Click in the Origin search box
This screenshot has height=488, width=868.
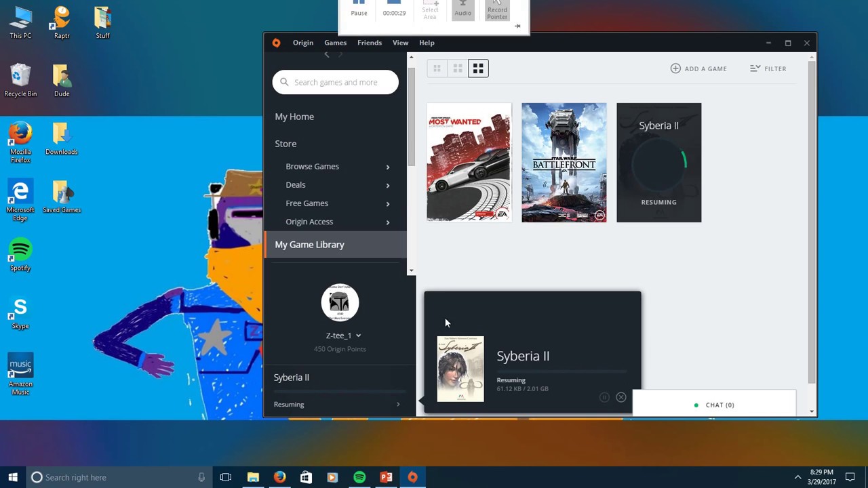pos(336,82)
